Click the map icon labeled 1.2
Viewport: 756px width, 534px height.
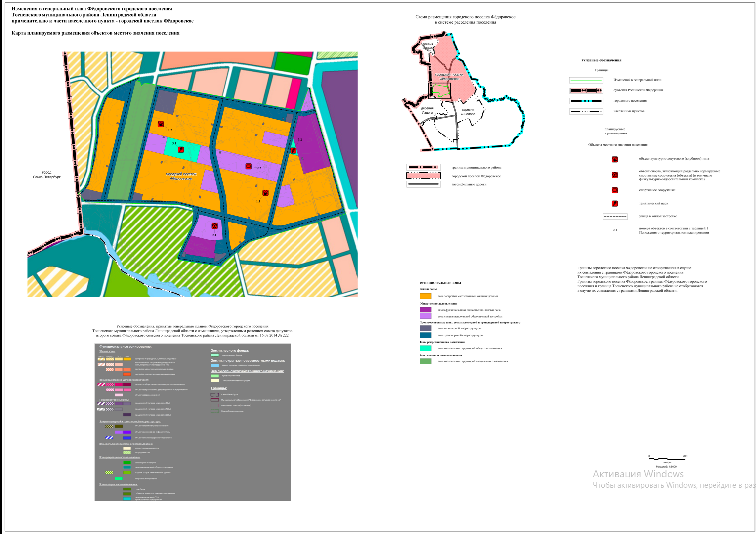161,124
